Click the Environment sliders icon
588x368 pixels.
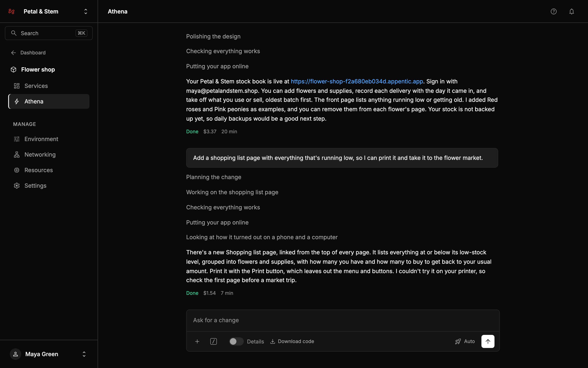[x=17, y=139]
